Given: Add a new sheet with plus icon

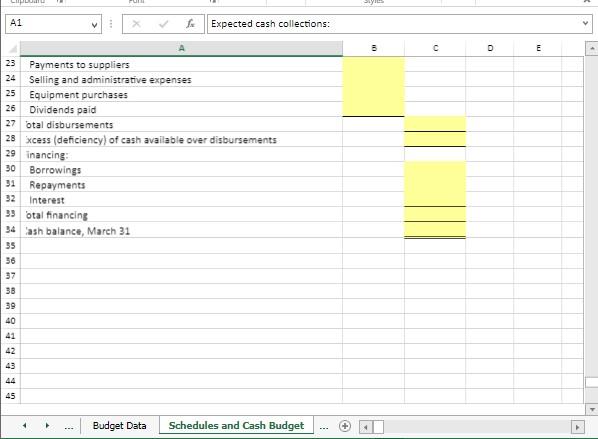Looking at the screenshot, I should [x=345, y=426].
